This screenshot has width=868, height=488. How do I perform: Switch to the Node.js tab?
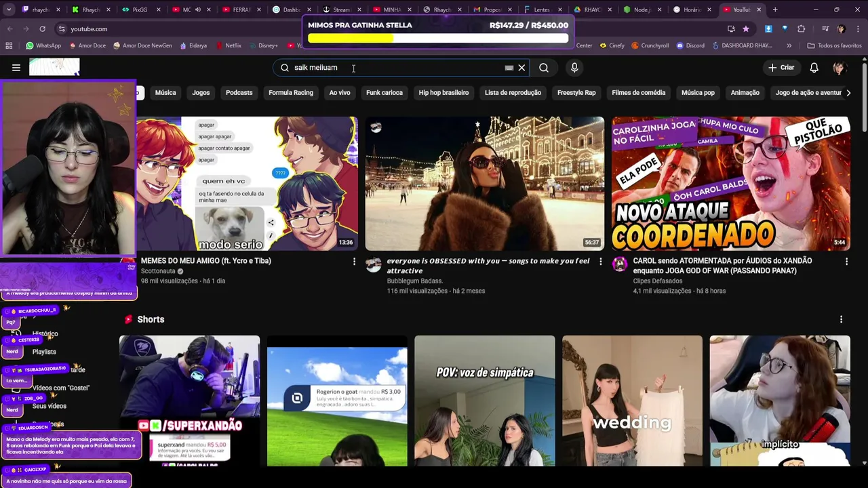click(x=644, y=9)
